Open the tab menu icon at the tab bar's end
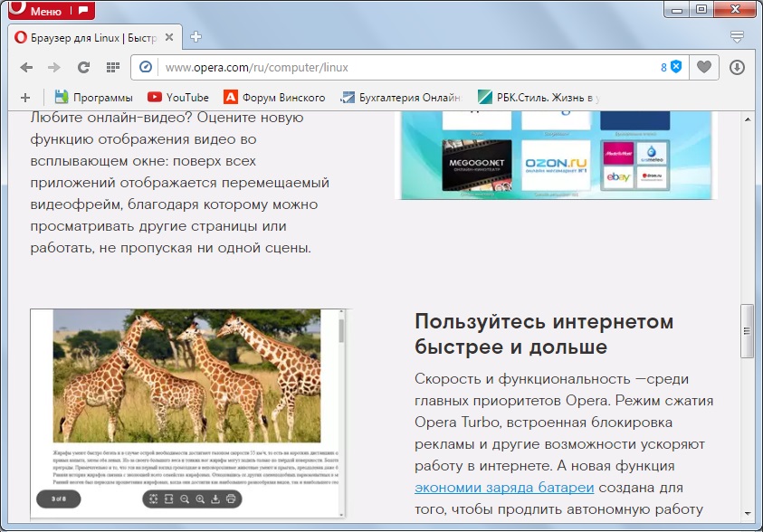 [x=738, y=37]
